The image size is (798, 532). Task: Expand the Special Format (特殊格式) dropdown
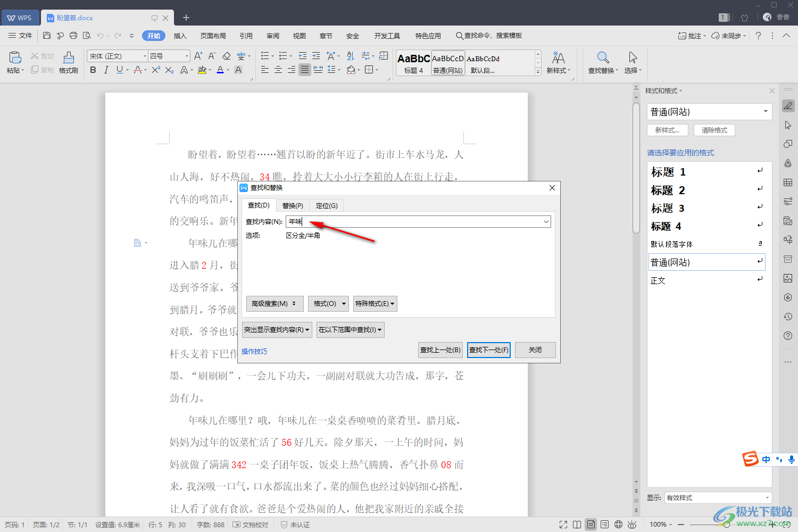(x=375, y=304)
